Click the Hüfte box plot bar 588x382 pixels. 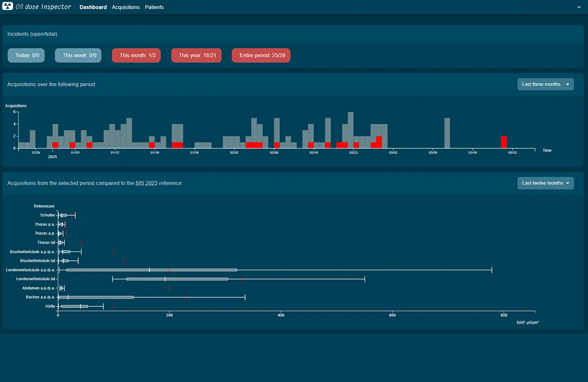75,306
